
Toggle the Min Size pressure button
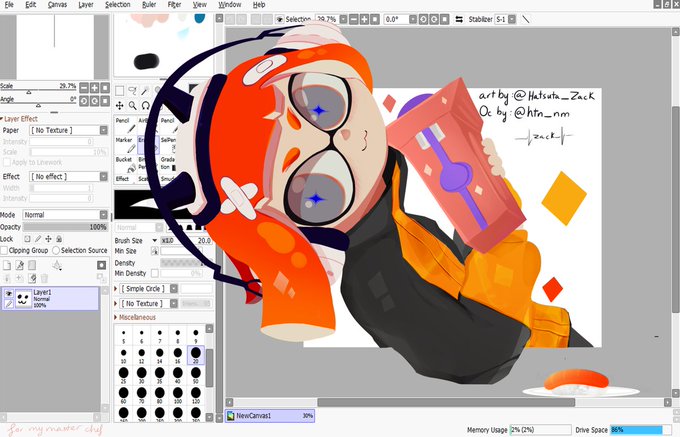coord(154,251)
